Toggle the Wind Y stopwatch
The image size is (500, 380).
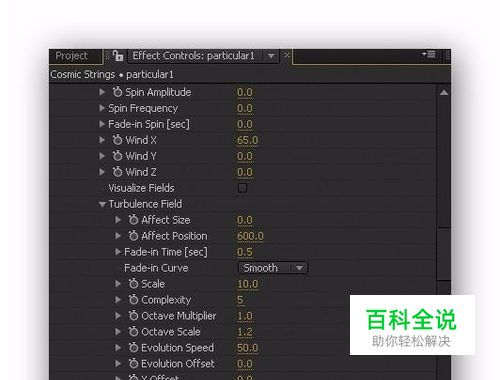[x=117, y=156]
